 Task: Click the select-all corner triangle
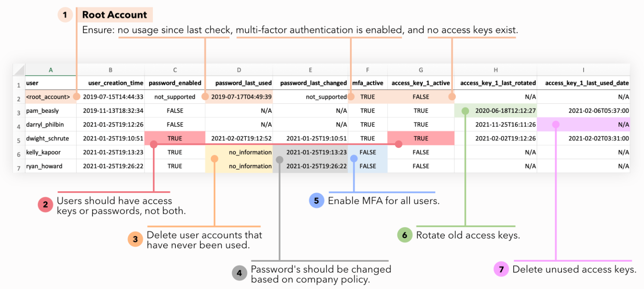(19, 70)
